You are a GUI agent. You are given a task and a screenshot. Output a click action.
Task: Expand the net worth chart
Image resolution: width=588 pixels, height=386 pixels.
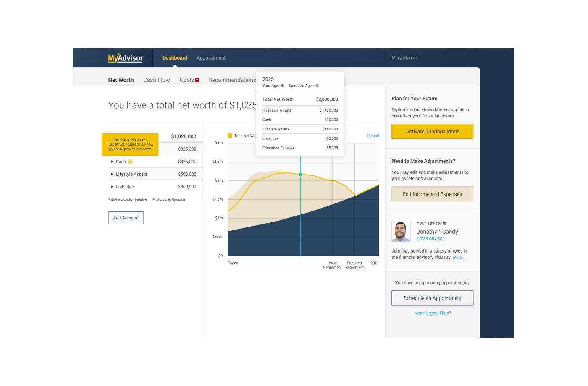372,136
